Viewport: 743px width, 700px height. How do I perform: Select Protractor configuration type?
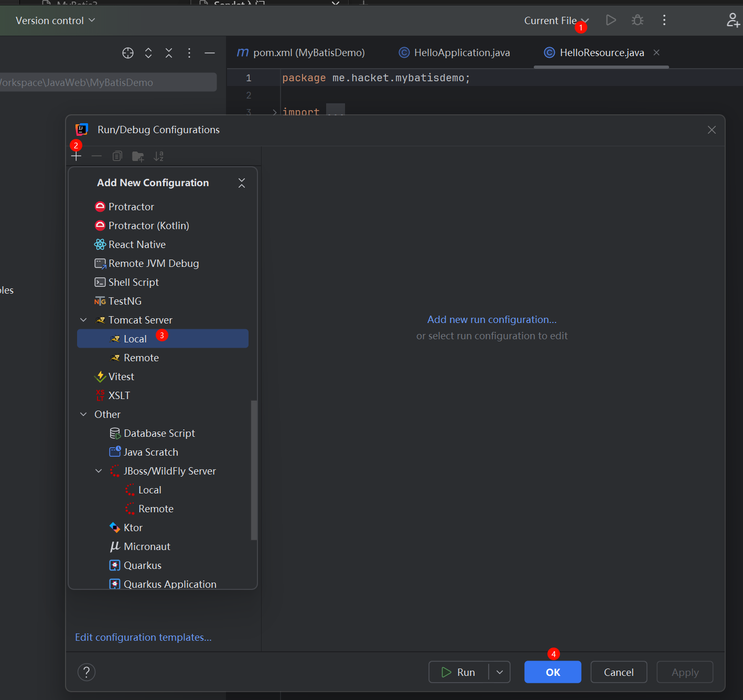coord(163,207)
